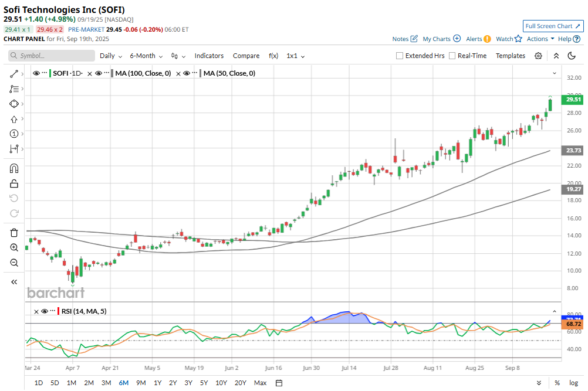This screenshot has width=588, height=391.
Task: Collapse the RSI pane chevron
Action: [x=555, y=312]
